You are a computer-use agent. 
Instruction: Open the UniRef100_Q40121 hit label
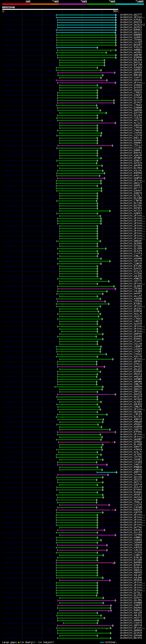(131, 32)
